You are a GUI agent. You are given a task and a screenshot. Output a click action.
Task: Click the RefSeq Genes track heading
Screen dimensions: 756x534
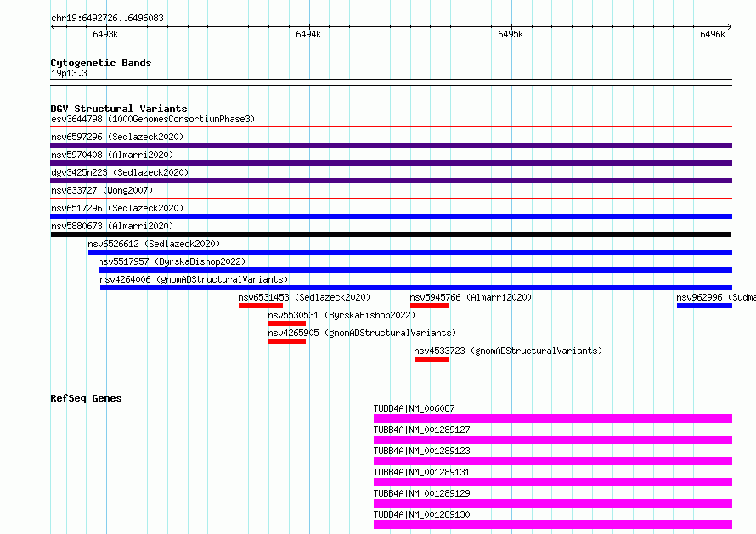pyautogui.click(x=86, y=398)
